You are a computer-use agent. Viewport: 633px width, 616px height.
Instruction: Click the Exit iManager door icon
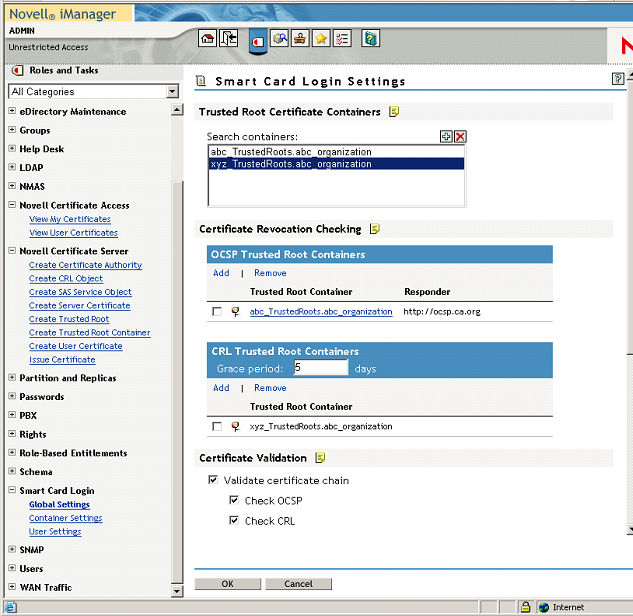click(x=228, y=39)
